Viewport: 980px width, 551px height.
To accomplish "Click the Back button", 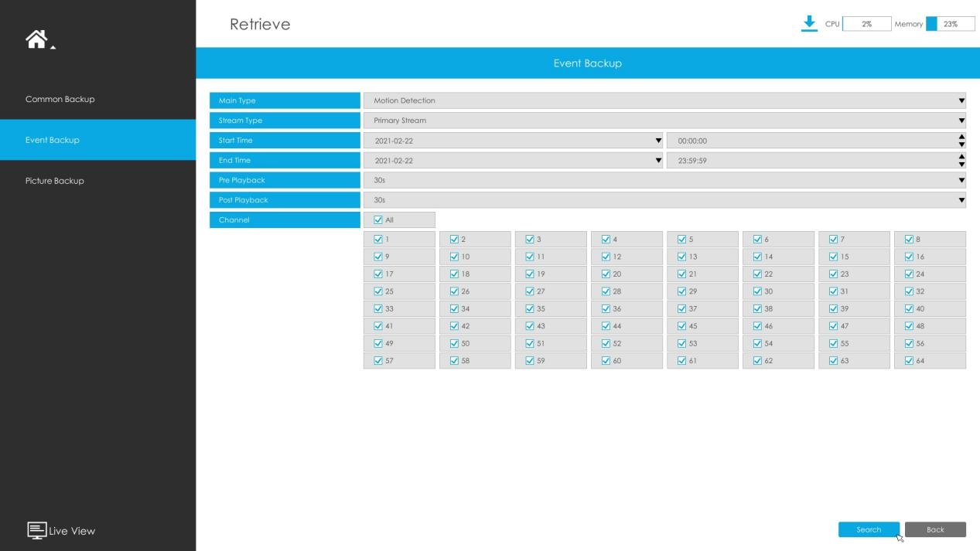I will [x=935, y=529].
